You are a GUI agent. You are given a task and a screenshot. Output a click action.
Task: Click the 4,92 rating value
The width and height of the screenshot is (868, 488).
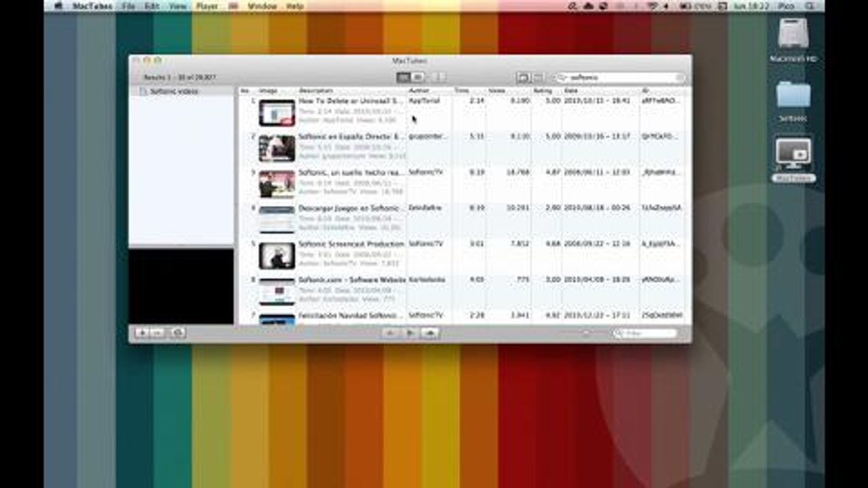tap(553, 316)
